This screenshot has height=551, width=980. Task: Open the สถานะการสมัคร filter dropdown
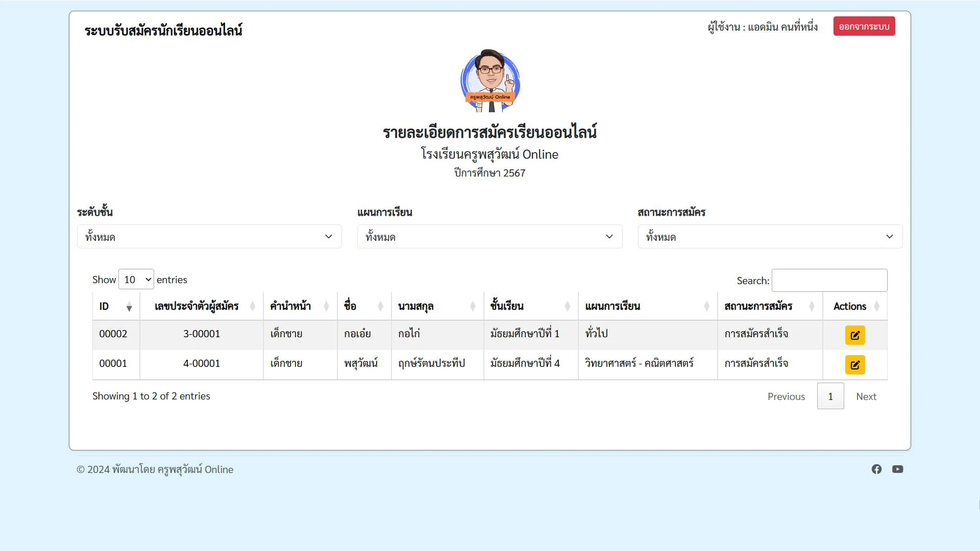pos(770,237)
